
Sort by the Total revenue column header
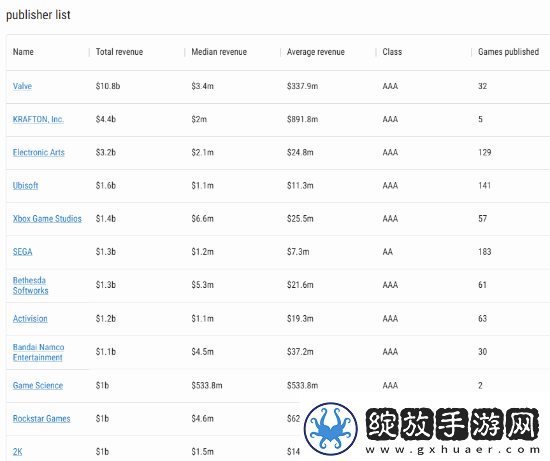[x=119, y=52]
